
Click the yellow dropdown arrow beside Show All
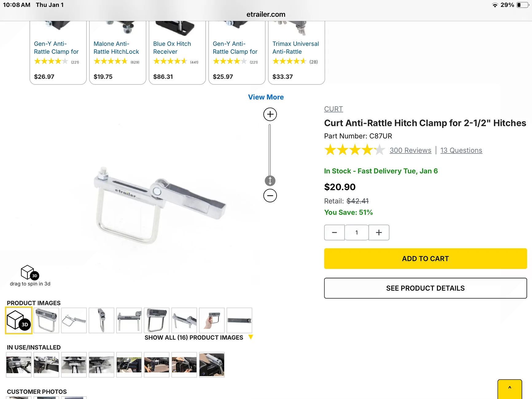(x=250, y=337)
